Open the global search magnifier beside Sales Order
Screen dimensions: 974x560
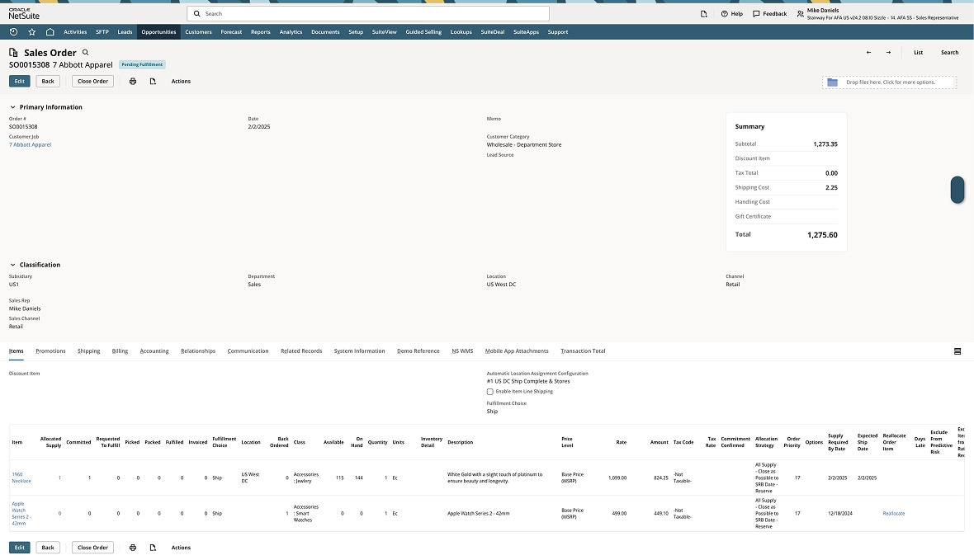(83, 51)
